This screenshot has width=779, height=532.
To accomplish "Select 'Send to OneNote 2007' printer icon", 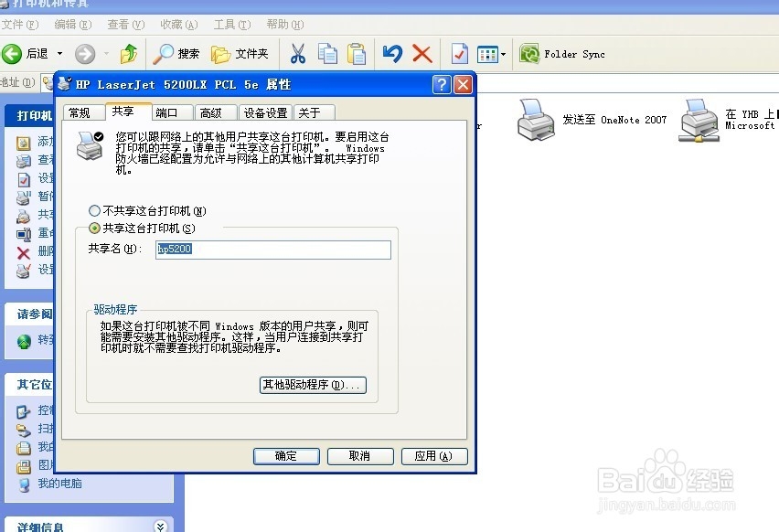I will coord(536,120).
